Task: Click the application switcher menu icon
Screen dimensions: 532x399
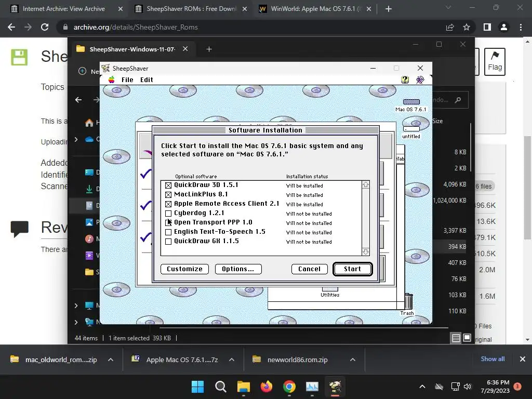Action: point(420,79)
